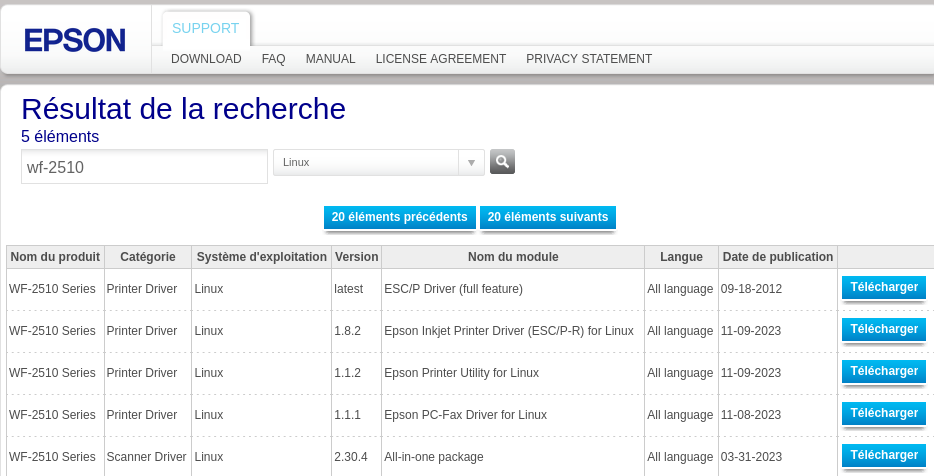
Task: Click the Résultat de la recherche heading
Action: coord(183,108)
